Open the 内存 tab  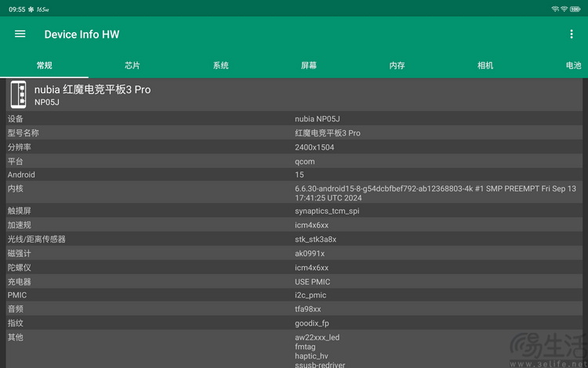(x=397, y=66)
